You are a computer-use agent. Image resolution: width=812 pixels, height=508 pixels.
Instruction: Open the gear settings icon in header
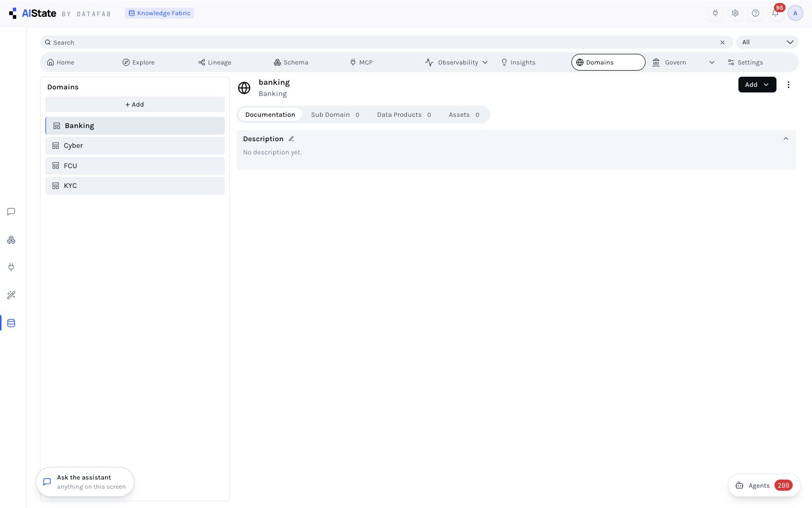[735, 13]
